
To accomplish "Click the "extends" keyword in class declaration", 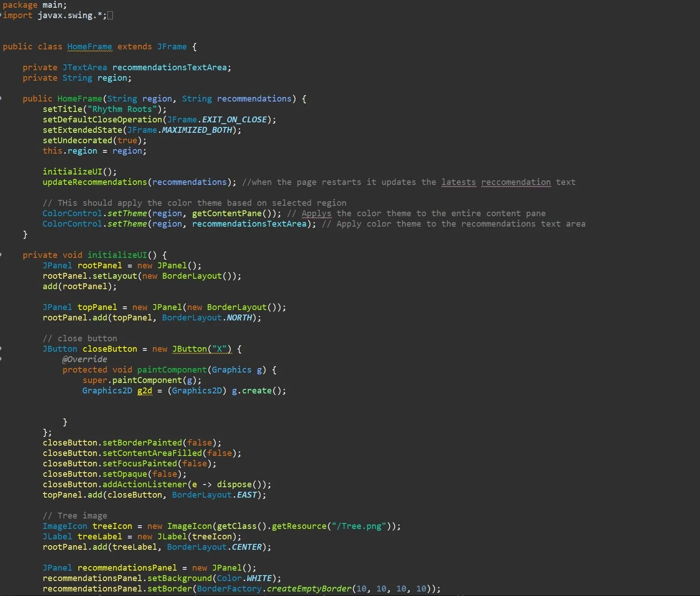I will tap(135, 47).
